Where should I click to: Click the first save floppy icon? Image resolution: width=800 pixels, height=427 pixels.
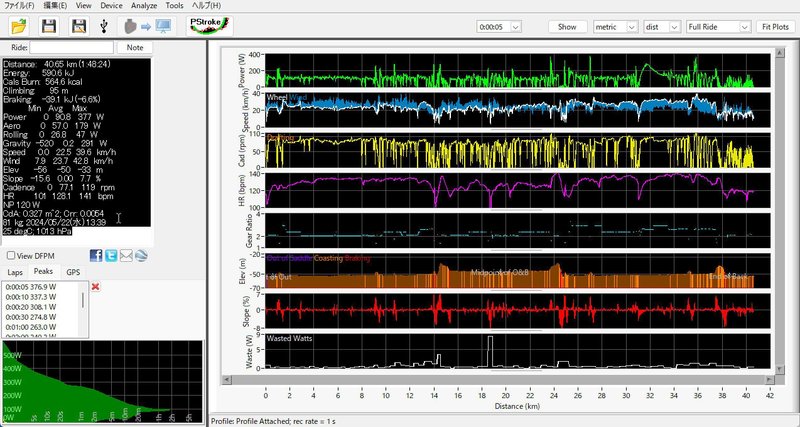click(x=49, y=26)
